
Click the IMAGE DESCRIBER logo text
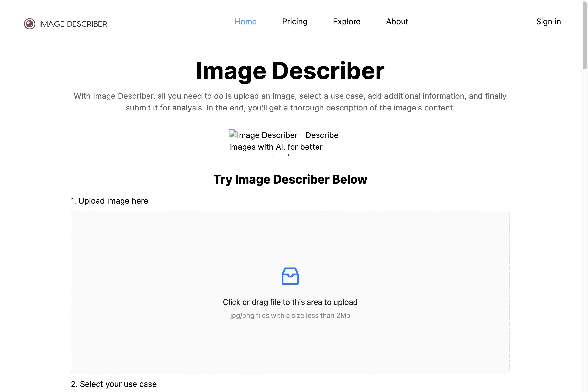73,24
